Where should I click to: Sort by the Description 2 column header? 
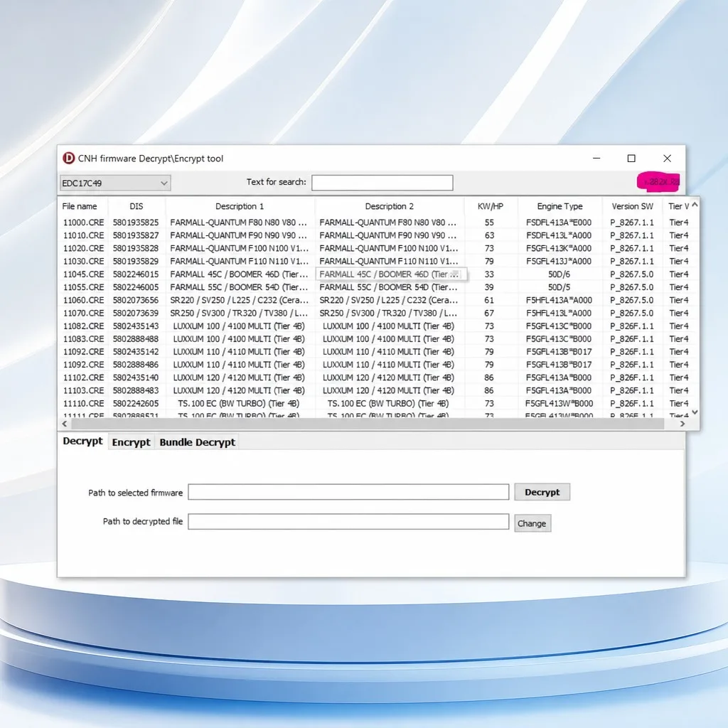tap(389, 206)
